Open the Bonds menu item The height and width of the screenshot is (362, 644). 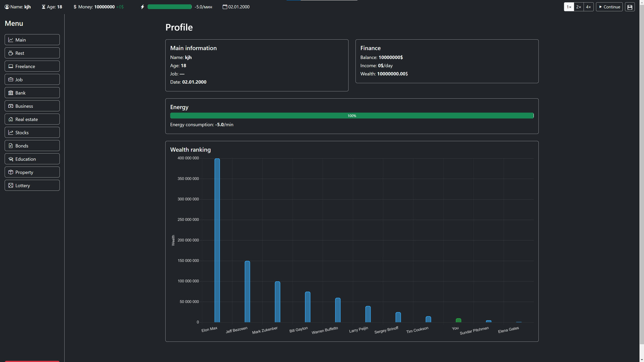pyautogui.click(x=32, y=146)
